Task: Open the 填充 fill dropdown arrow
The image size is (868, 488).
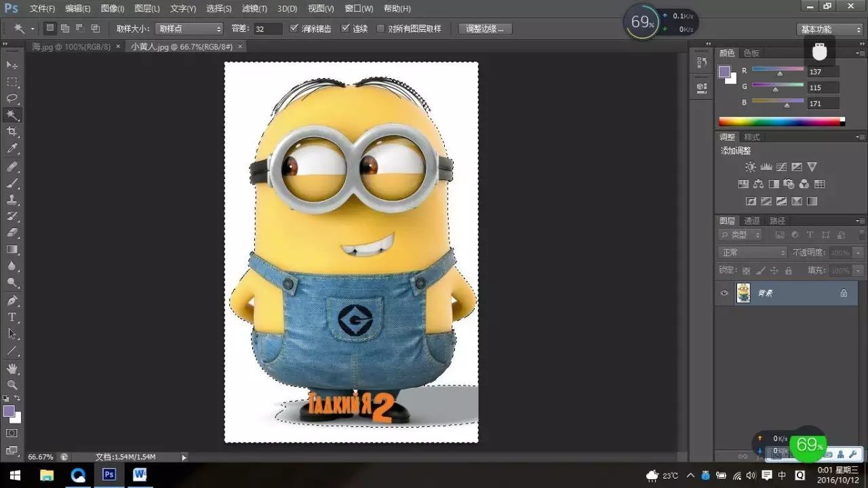Action: pos(859,270)
